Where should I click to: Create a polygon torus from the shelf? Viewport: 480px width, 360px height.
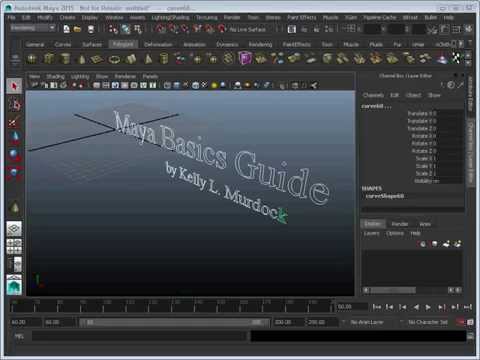pos(114,59)
